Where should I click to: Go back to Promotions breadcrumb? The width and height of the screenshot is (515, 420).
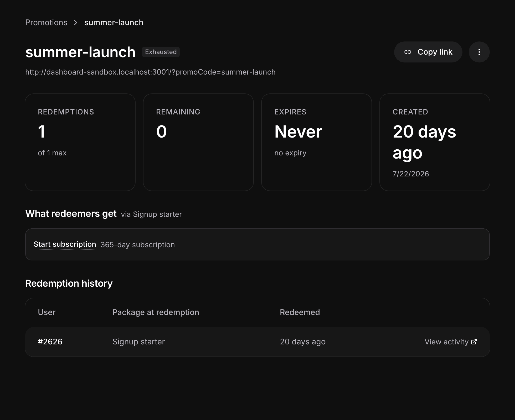46,23
